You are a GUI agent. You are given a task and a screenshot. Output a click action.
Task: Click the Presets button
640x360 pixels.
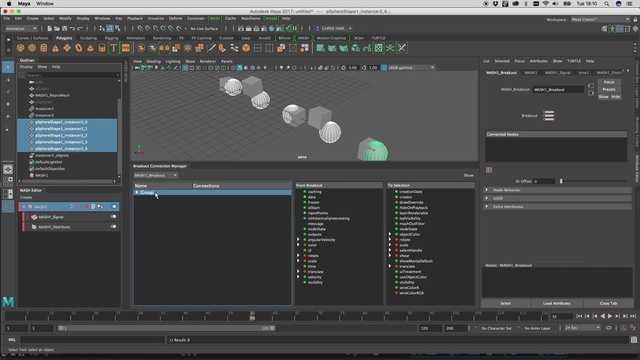[609, 89]
